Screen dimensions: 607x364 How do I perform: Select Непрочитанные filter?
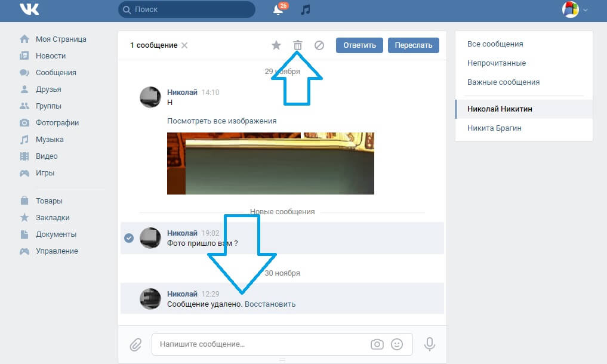tap(497, 63)
